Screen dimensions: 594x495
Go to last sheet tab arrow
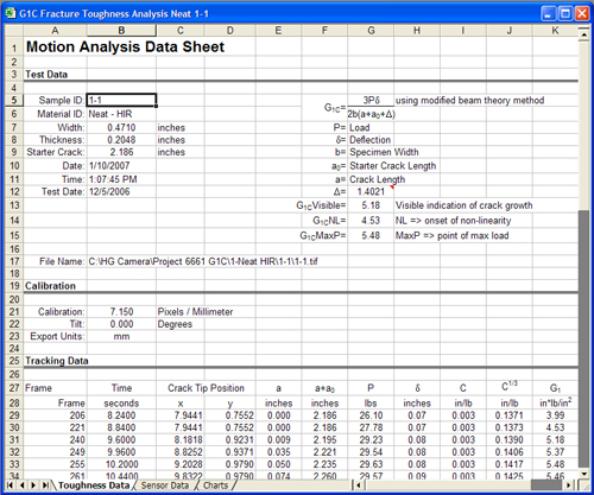tap(45, 485)
